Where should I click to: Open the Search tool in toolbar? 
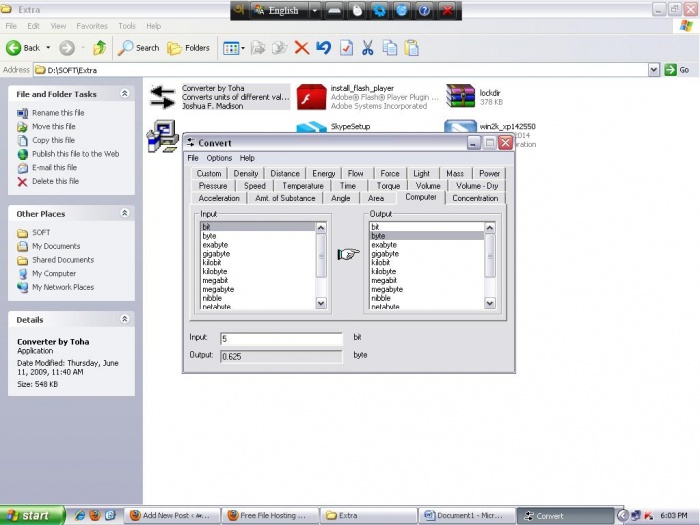coord(138,47)
